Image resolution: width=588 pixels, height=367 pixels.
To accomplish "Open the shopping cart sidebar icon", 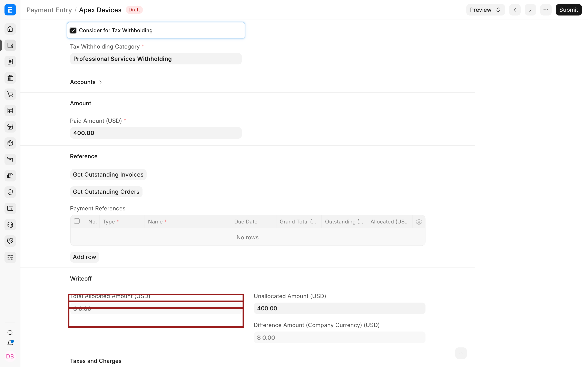I will coord(10,94).
